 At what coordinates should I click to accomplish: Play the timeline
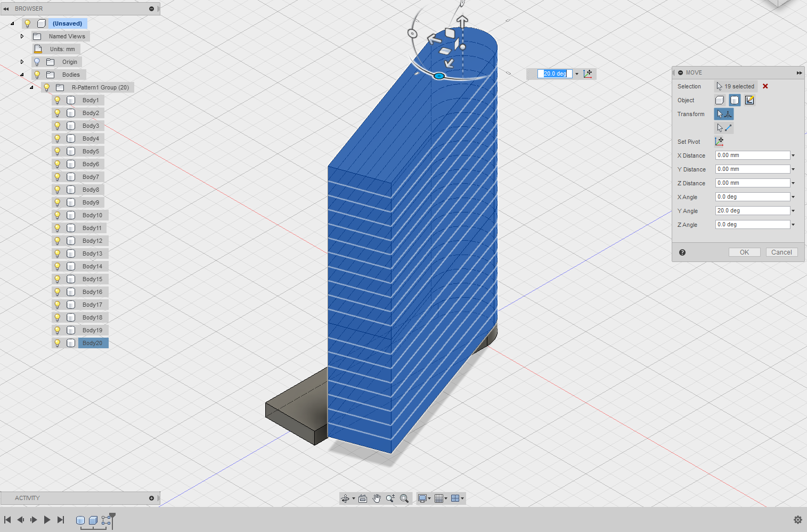[47, 520]
